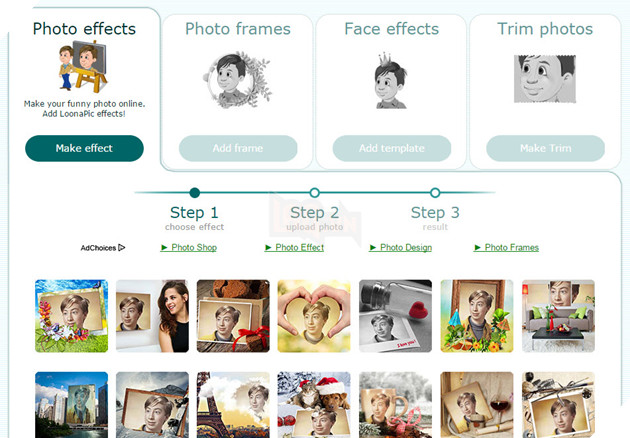Select the Step 2 upload photo marker
This screenshot has width=630, height=438.
click(x=314, y=193)
